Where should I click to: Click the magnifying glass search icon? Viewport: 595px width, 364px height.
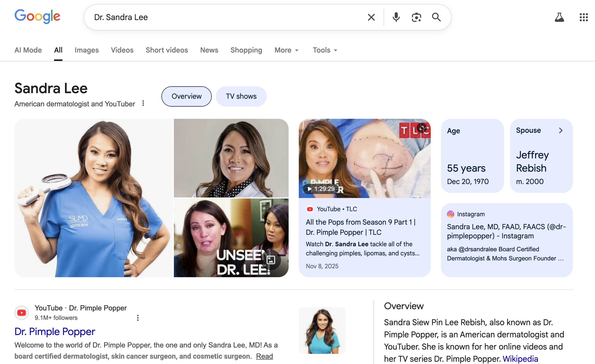click(x=436, y=17)
